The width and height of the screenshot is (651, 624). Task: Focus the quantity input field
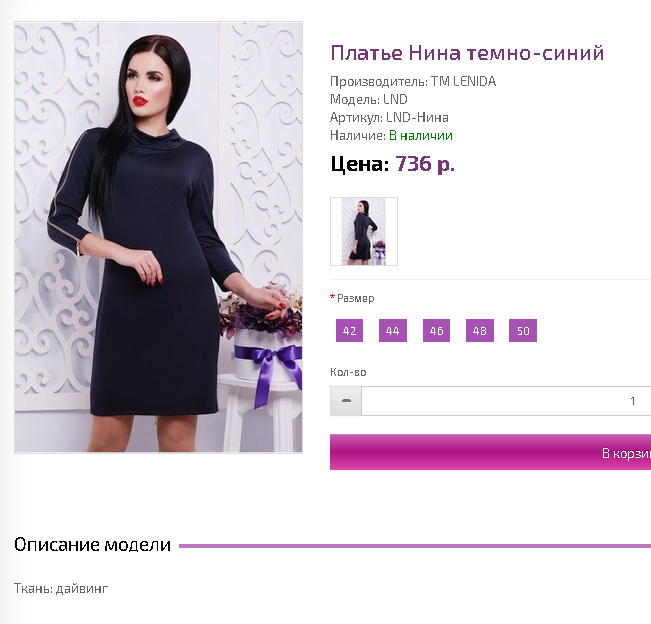tap(506, 401)
